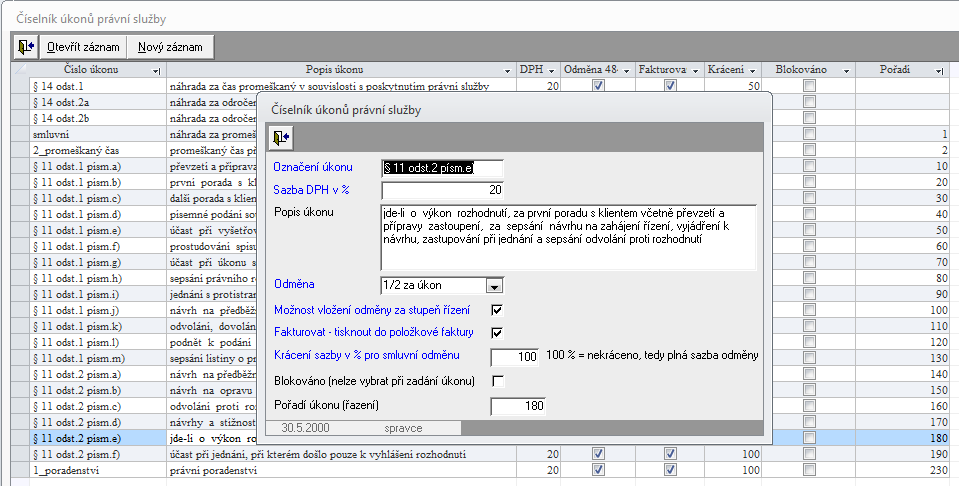Open the Fakturova column filter dropdown
959x486 pixels.
695,71
